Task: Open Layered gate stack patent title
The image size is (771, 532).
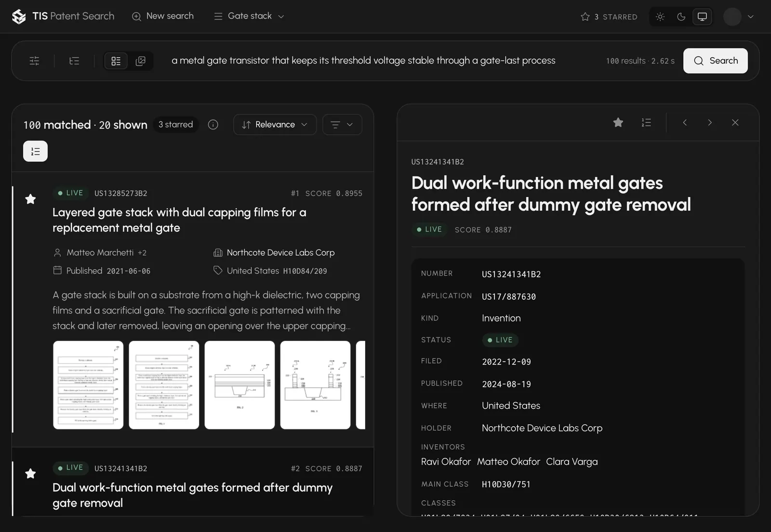Action: [x=179, y=220]
